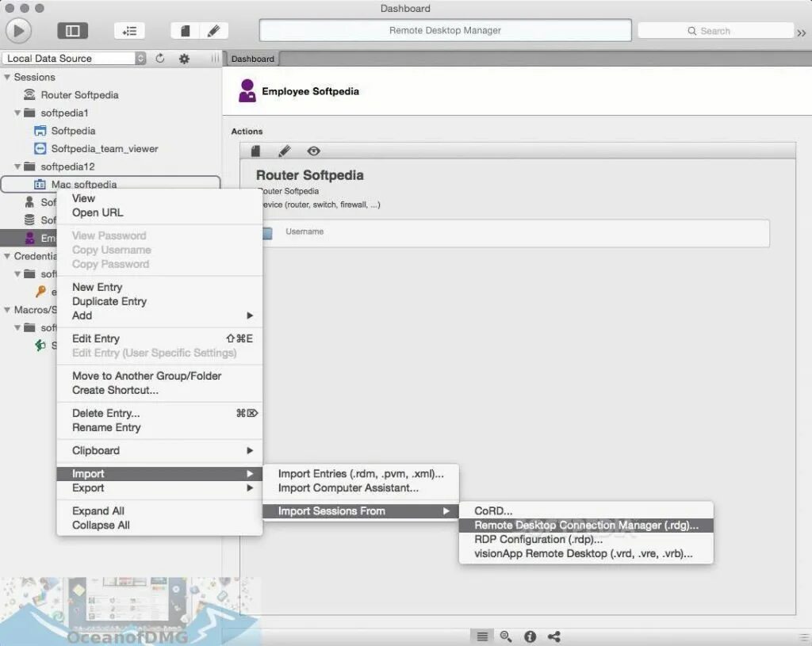812x646 pixels.
Task: Click the status bar share icon
Action: click(x=554, y=636)
